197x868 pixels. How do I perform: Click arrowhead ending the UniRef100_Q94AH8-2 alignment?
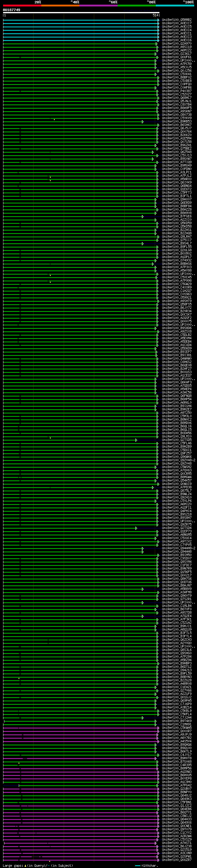(x=143, y=548)
